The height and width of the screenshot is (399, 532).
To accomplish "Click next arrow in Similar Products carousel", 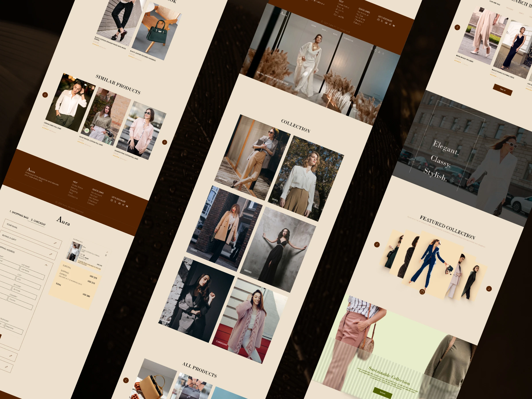I will point(164,142).
